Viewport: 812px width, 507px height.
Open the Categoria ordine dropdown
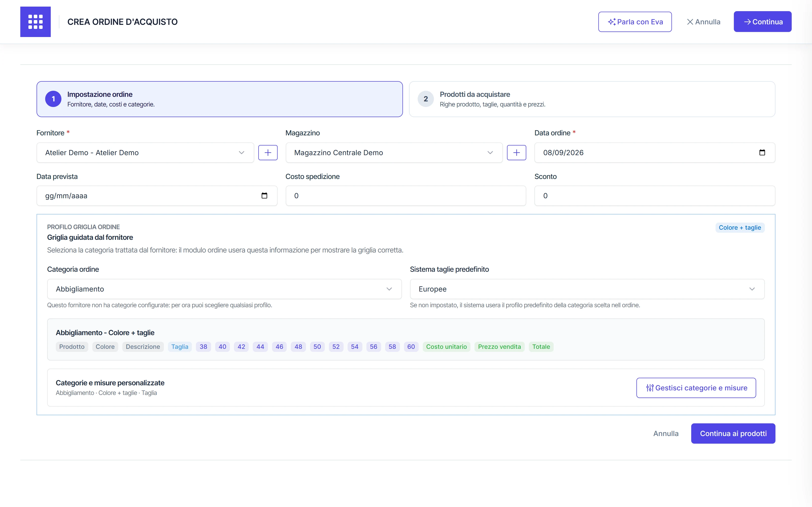pos(224,289)
